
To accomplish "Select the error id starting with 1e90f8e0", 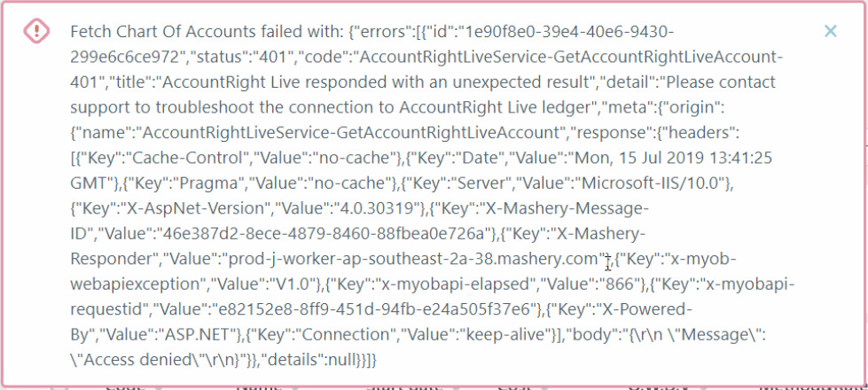I will tap(551, 32).
